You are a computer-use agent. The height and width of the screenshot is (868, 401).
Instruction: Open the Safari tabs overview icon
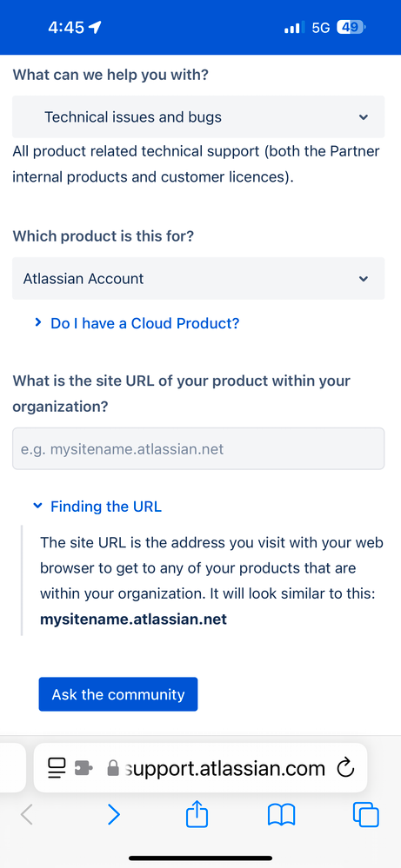coord(365,815)
